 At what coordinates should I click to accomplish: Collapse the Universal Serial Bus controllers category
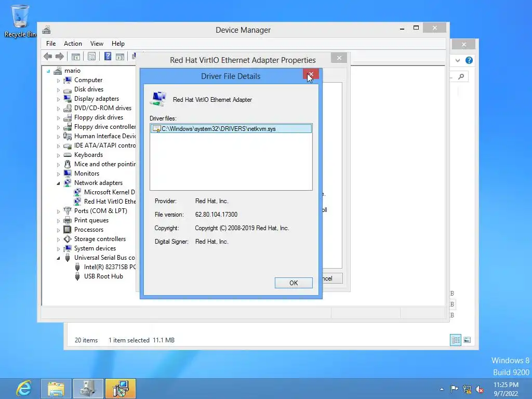tap(58, 258)
